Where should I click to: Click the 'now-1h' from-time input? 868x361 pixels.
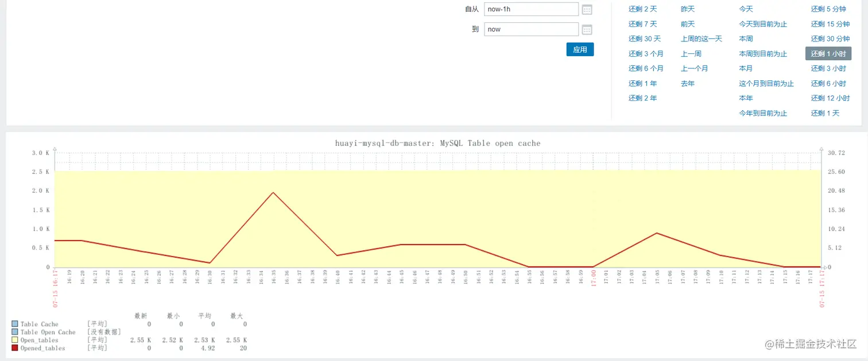(532, 9)
